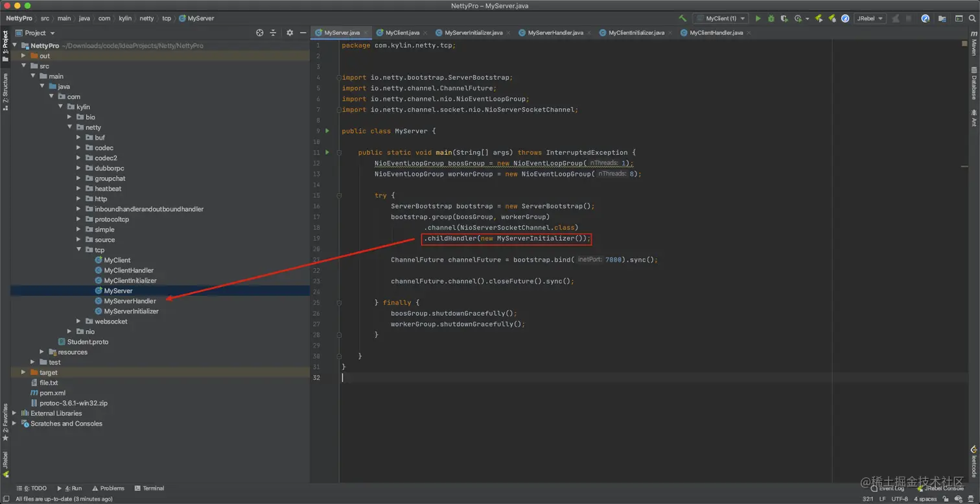Collapse the netty package

[70, 127]
